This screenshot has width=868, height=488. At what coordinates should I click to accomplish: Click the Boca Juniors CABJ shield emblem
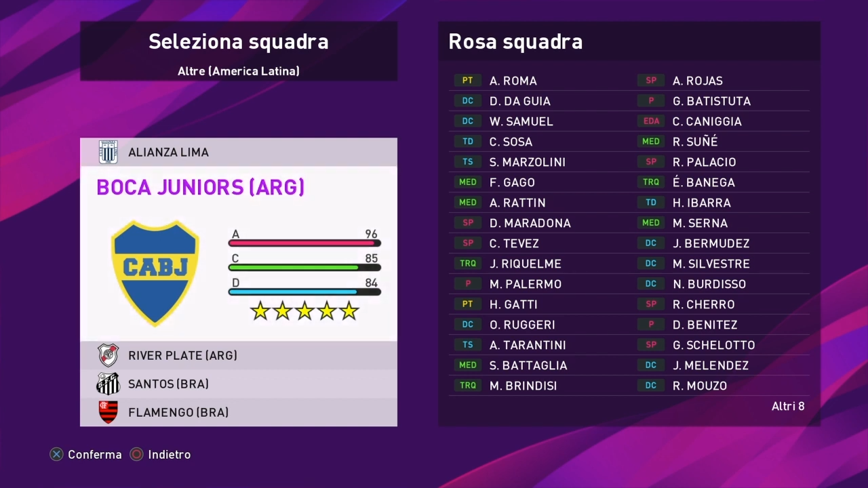155,272
